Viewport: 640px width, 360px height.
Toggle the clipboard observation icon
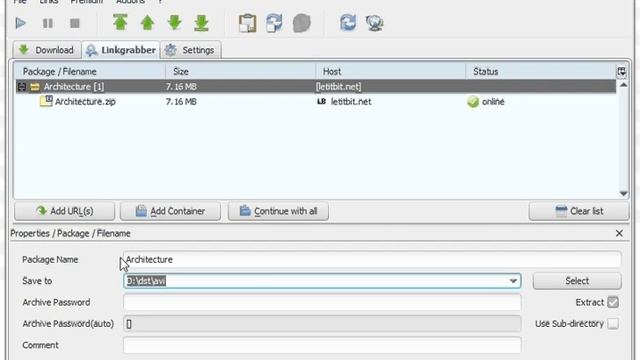(247, 23)
